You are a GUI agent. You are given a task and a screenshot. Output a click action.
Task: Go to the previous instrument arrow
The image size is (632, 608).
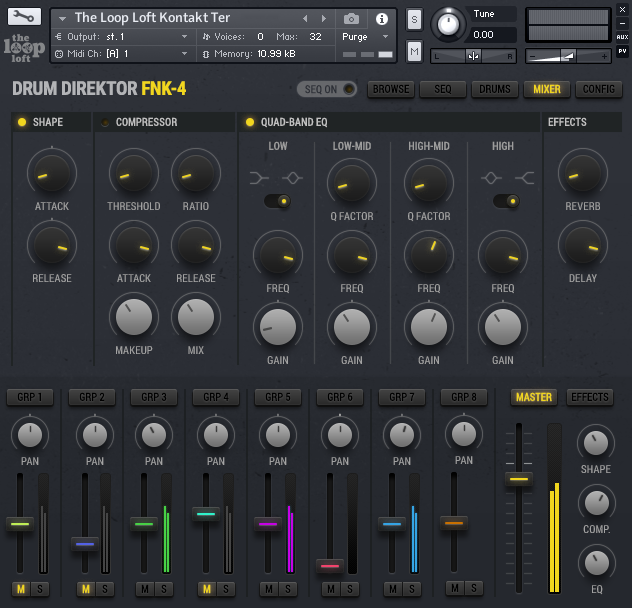[305, 19]
